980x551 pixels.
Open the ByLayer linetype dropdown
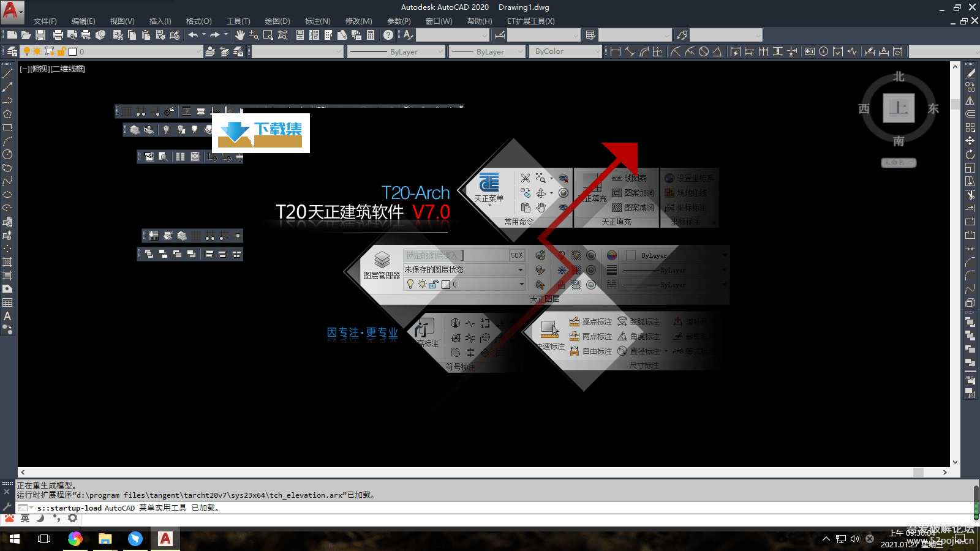point(396,51)
